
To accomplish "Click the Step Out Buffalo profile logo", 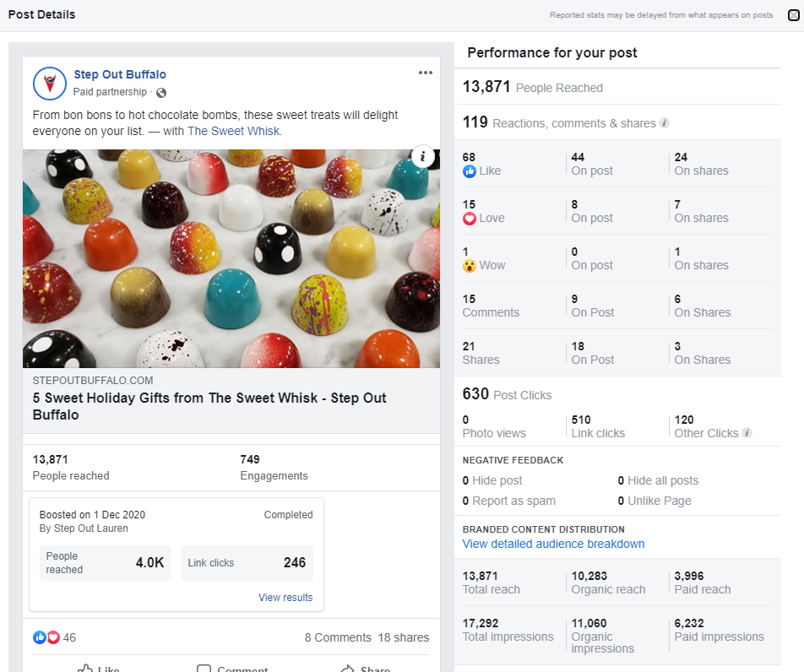I will [x=50, y=83].
